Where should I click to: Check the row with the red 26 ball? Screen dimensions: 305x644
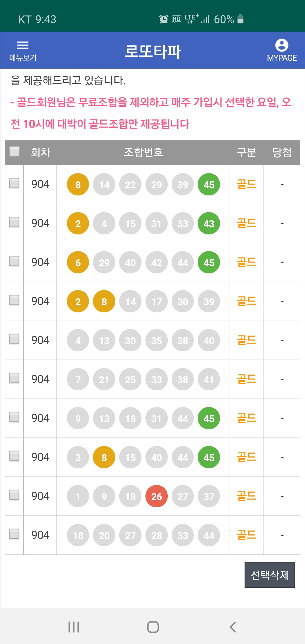(x=14, y=495)
